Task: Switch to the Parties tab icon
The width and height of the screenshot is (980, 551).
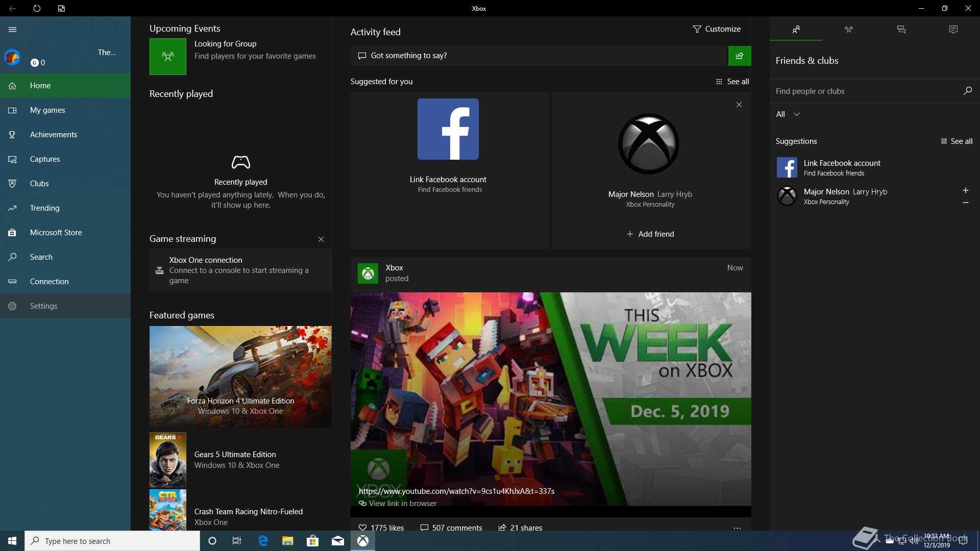Action: (848, 30)
